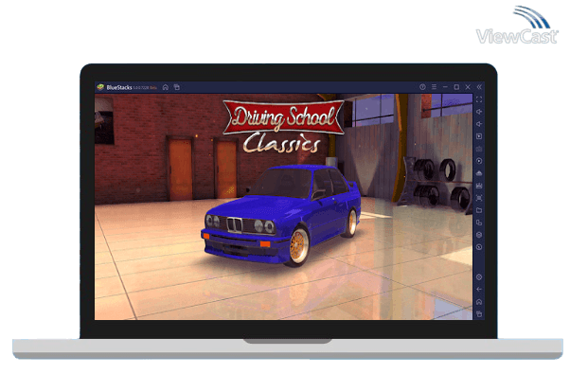Viewport: 570px width, 392px height.
Task: Open the hamburger menu in title bar
Action: click(x=434, y=87)
